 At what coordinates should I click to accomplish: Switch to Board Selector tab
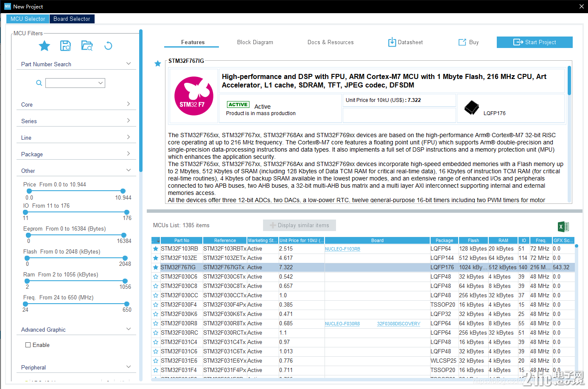72,19
